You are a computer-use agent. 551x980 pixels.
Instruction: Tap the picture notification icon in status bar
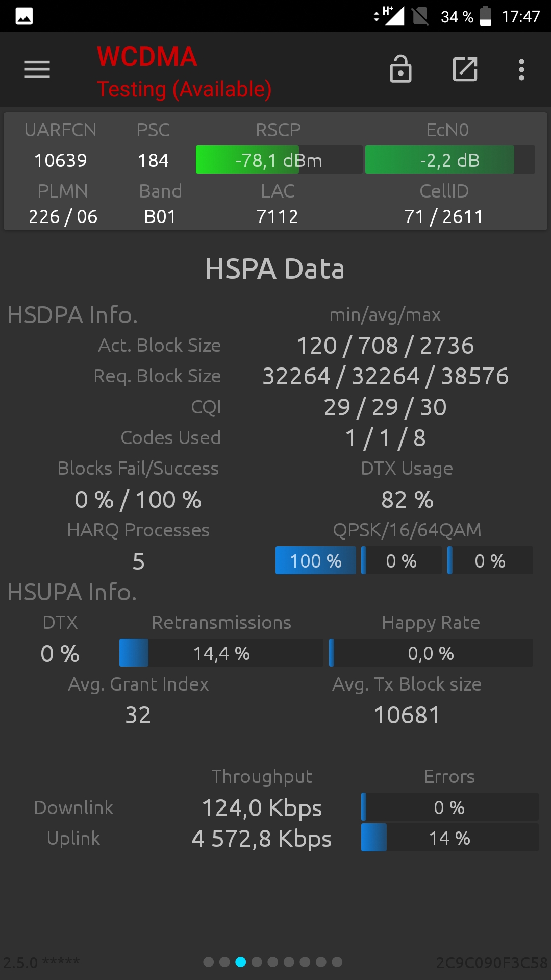pos(24,16)
